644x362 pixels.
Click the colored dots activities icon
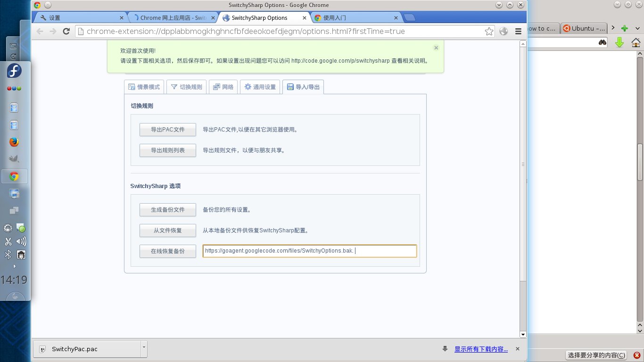coord(14,89)
